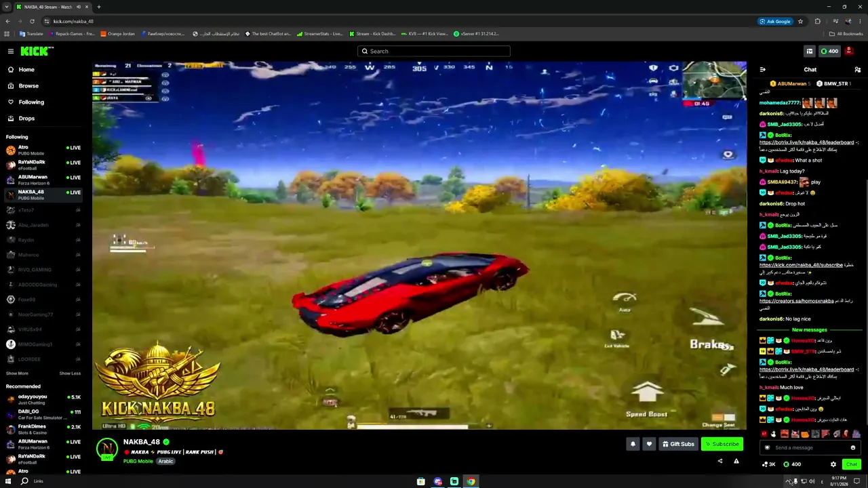The height and width of the screenshot is (488, 868).
Task: Click the Kick search field
Action: 434,51
